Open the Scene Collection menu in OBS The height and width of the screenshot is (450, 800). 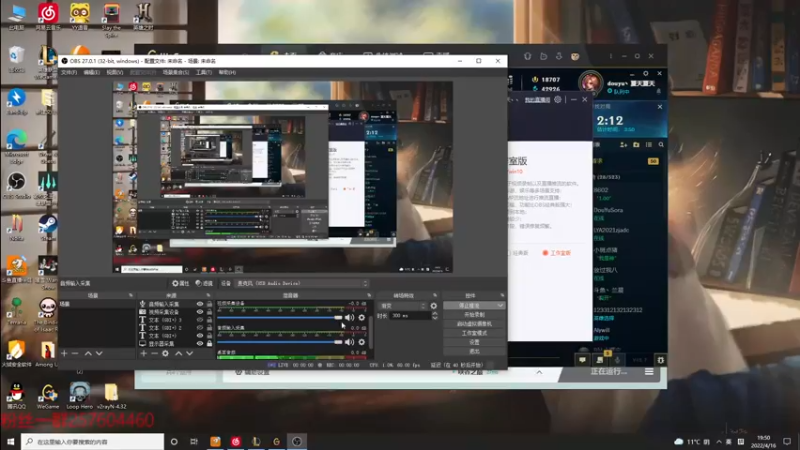tap(176, 72)
